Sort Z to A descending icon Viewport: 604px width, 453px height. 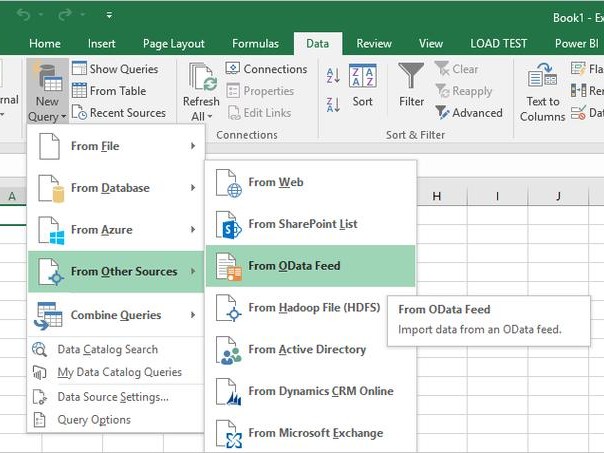pos(333,104)
